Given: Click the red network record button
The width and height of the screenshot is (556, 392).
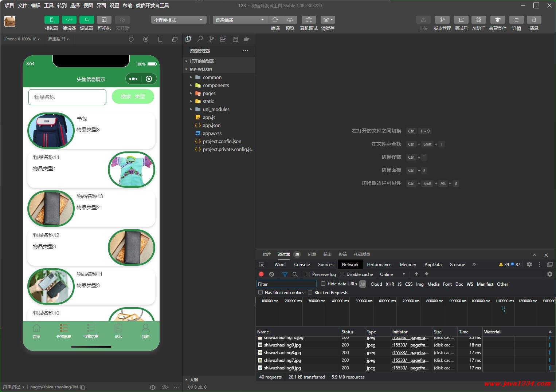Looking at the screenshot, I should [x=261, y=274].
